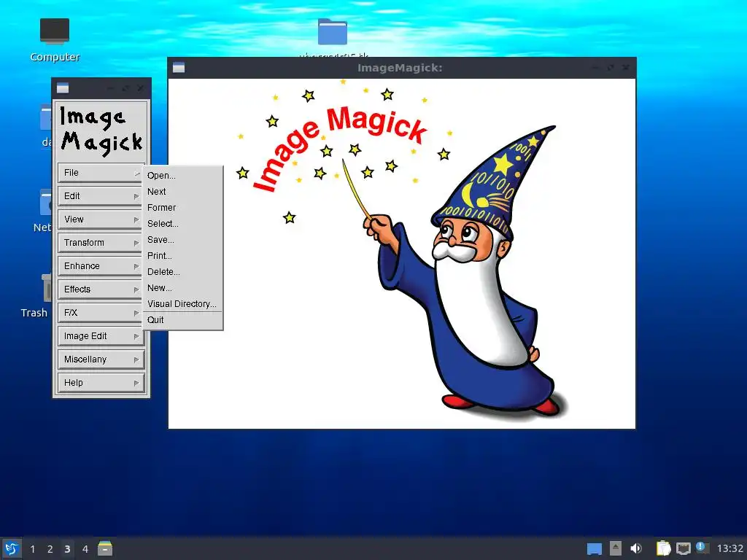Open the Computer desktop icon

55,40
